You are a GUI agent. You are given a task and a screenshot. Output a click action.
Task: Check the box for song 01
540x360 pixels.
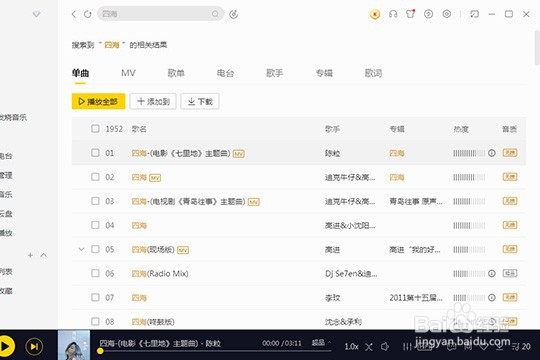click(x=95, y=153)
